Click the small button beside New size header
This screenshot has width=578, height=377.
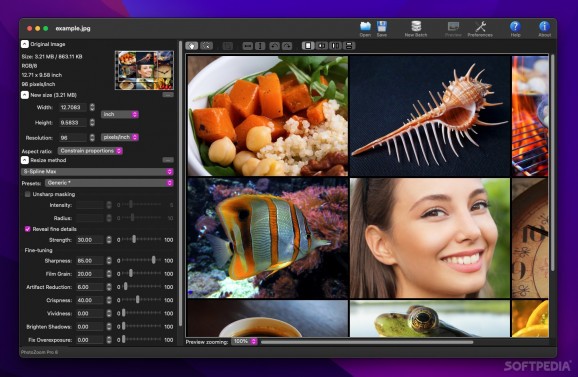168,95
